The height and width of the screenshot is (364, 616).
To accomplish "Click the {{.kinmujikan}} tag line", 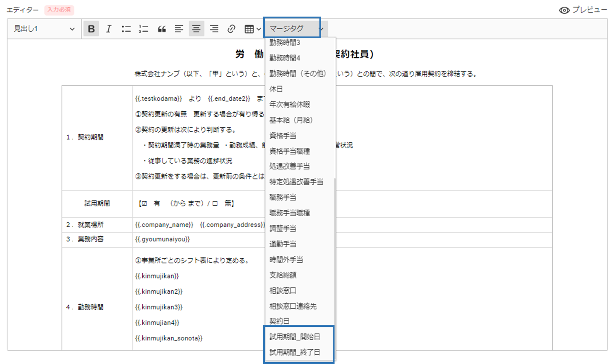I will pos(157,276).
